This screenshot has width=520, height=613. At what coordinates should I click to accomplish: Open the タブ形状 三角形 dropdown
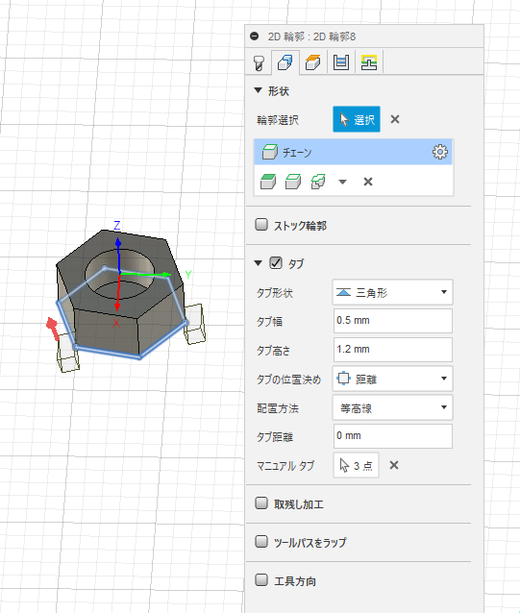point(393,292)
